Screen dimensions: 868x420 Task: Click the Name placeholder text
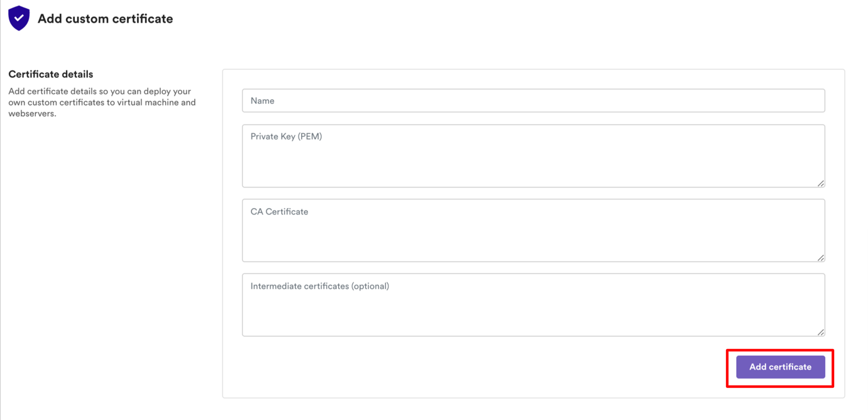262,101
